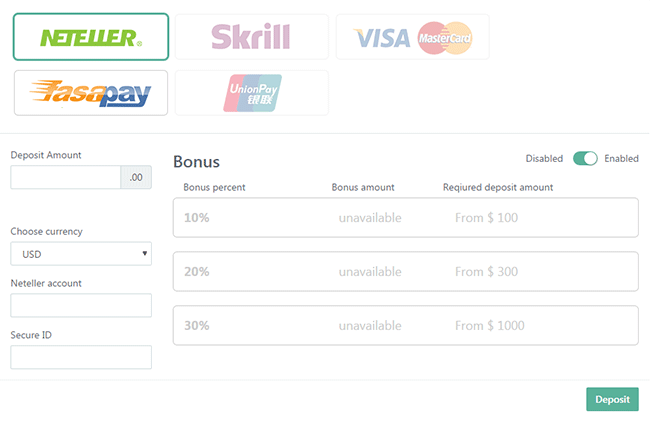Click the Enabled label beside the toggle
The image size is (650, 421).
[621, 158]
